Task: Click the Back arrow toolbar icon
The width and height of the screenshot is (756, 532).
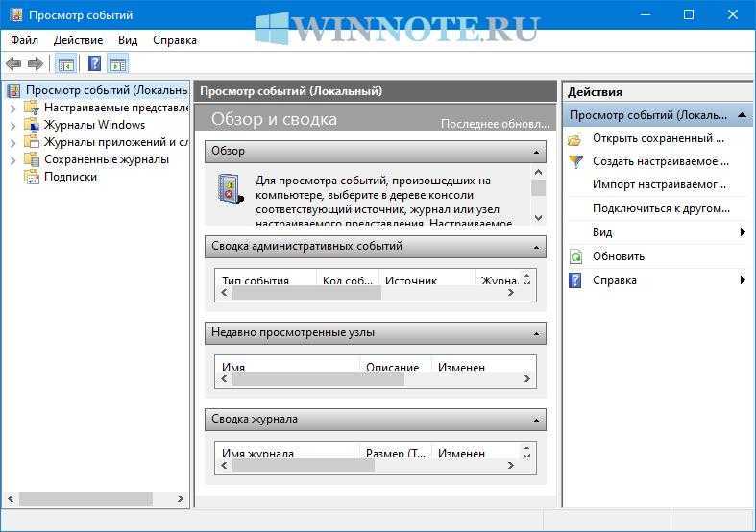Action: (13, 63)
